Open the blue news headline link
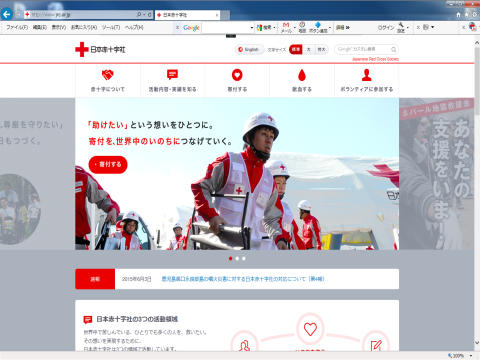480x360 pixels. [x=243, y=279]
